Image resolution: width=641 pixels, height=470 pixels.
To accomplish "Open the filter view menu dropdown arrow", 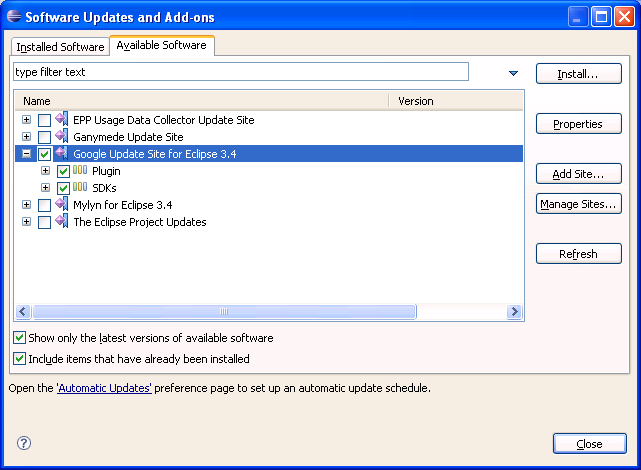I will point(513,73).
